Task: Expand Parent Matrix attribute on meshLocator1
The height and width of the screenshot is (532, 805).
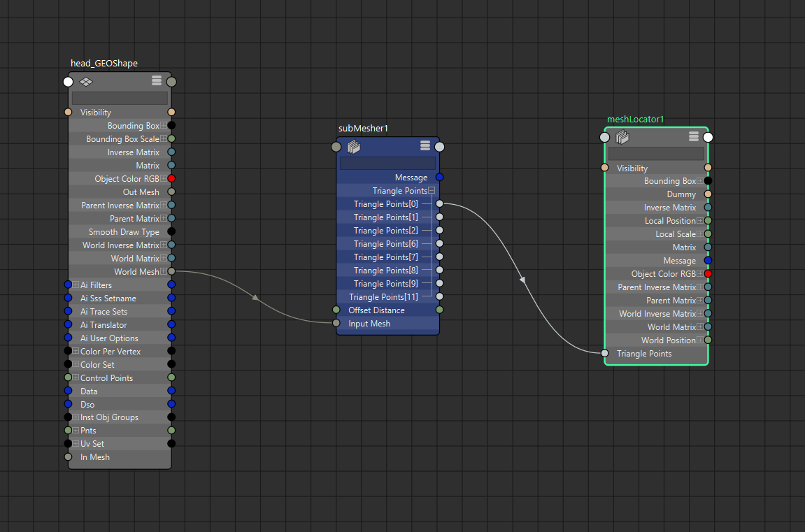Action: 700,300
